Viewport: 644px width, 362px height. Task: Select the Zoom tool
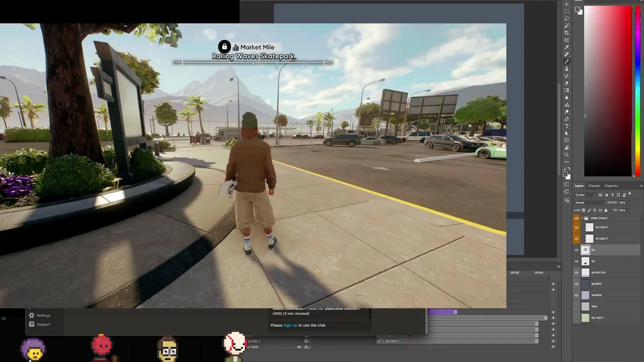[x=567, y=155]
